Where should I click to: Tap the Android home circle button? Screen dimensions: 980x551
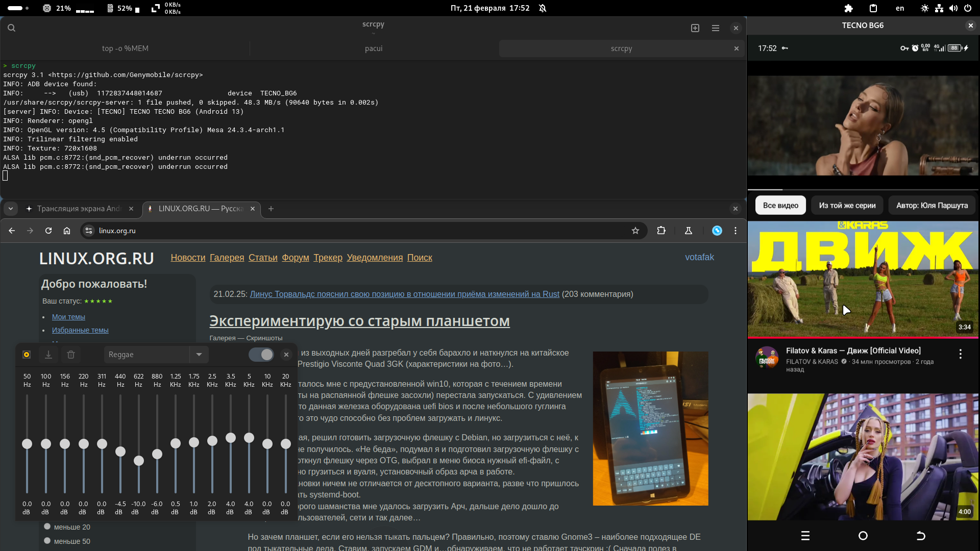863,536
